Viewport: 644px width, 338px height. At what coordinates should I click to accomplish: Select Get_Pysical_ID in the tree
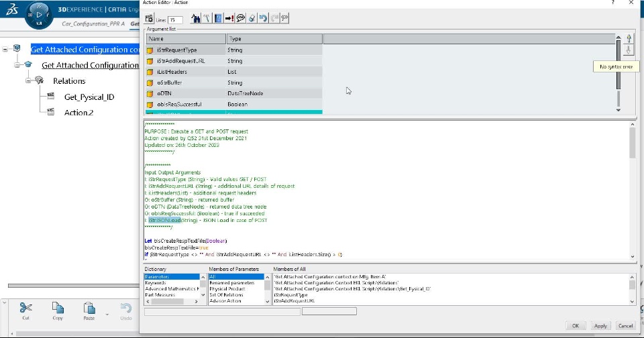point(89,97)
